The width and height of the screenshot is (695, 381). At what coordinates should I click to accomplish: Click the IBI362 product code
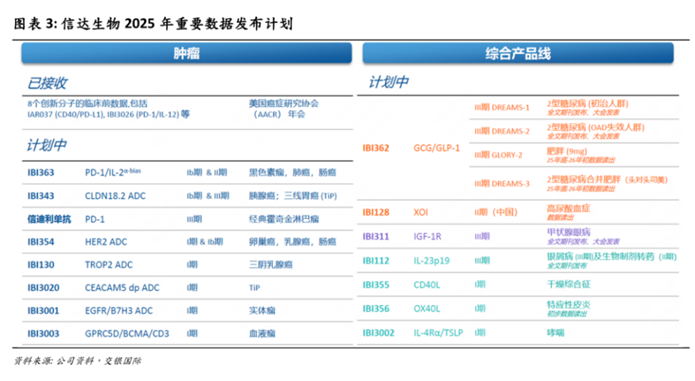point(376,148)
